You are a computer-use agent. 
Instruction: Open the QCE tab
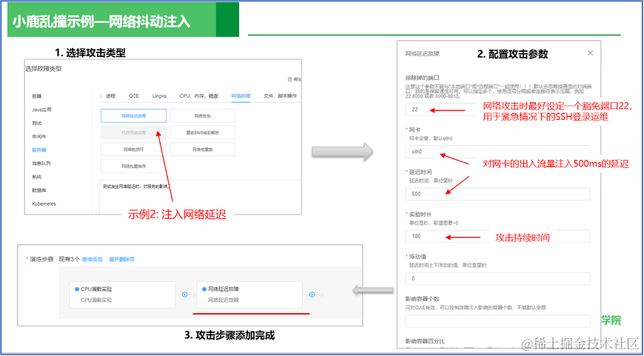(134, 96)
